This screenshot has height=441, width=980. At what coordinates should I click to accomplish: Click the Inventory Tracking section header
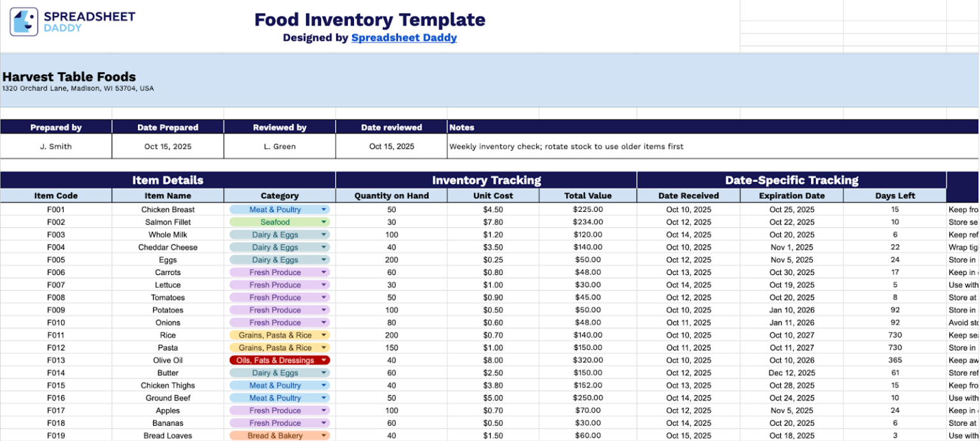485,179
